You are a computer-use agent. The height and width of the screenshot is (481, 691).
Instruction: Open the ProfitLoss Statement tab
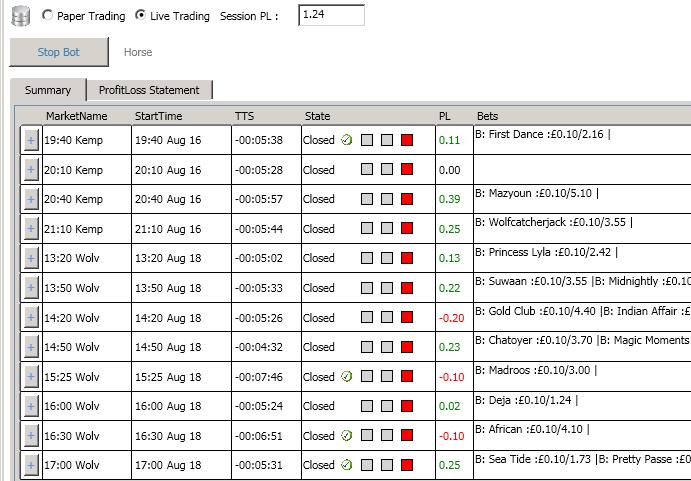pos(149,90)
